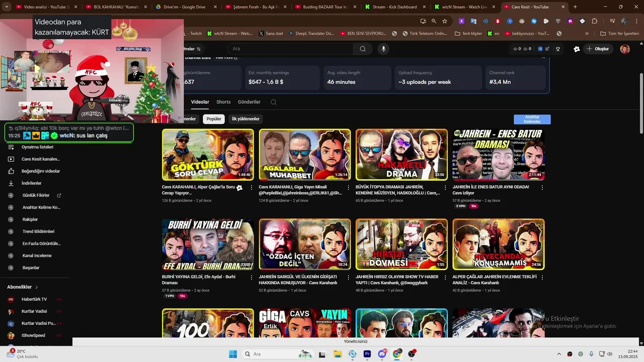The width and height of the screenshot is (644, 362).
Task: Open more options for Alper Çağlar Soru Cevap video
Action: tap(252, 188)
